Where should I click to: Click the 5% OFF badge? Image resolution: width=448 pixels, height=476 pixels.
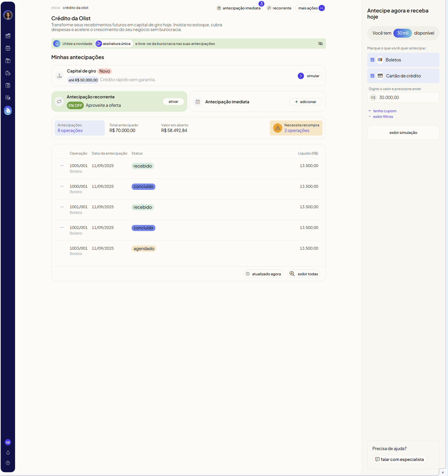point(75,105)
